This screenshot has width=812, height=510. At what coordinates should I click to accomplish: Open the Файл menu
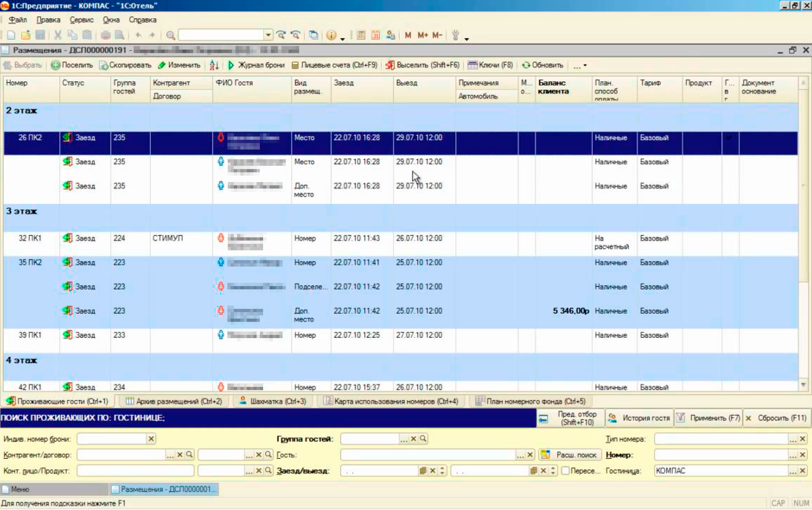coord(17,20)
